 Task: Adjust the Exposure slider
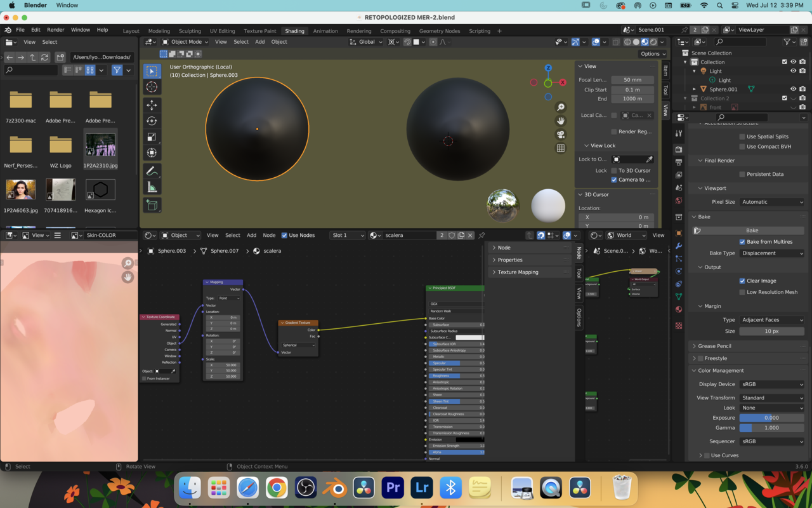[x=771, y=418]
